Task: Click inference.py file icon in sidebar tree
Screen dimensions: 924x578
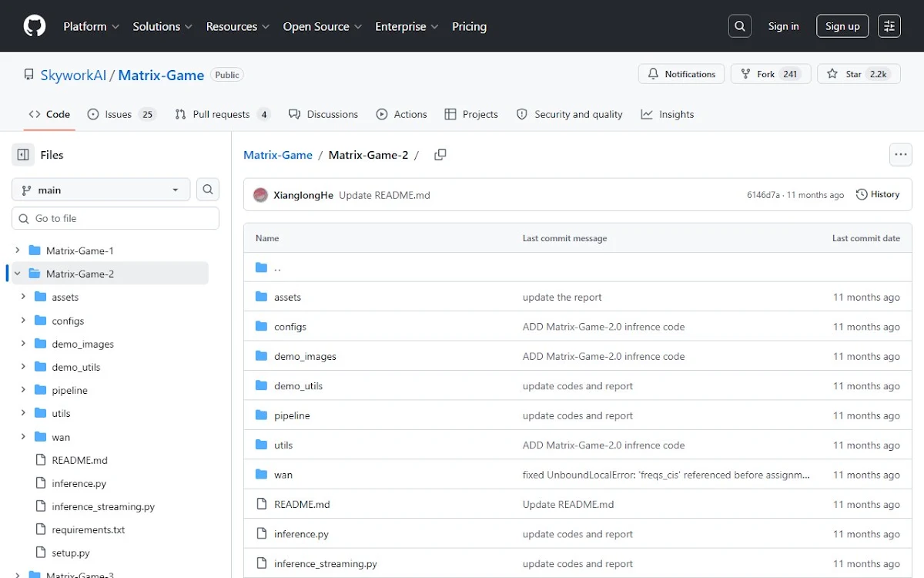Action: tap(41, 483)
